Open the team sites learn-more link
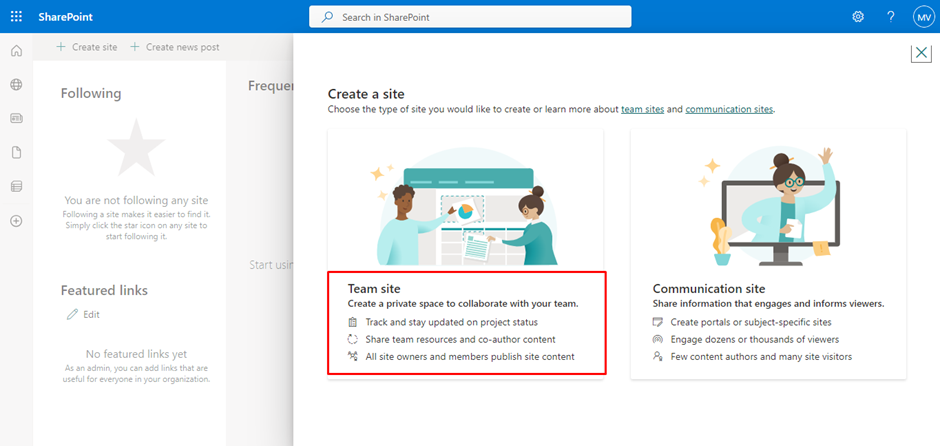The width and height of the screenshot is (940, 446). (x=642, y=110)
